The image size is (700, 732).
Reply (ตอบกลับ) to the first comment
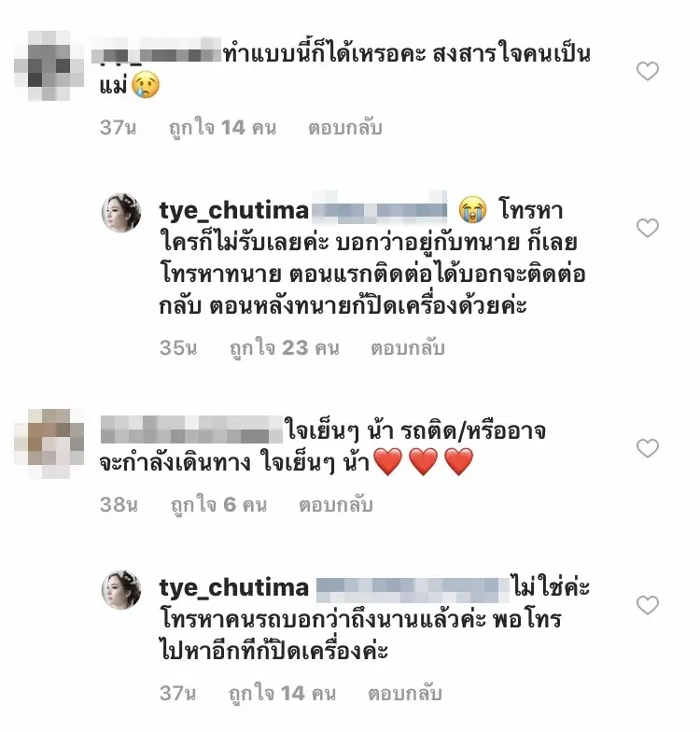tap(345, 127)
